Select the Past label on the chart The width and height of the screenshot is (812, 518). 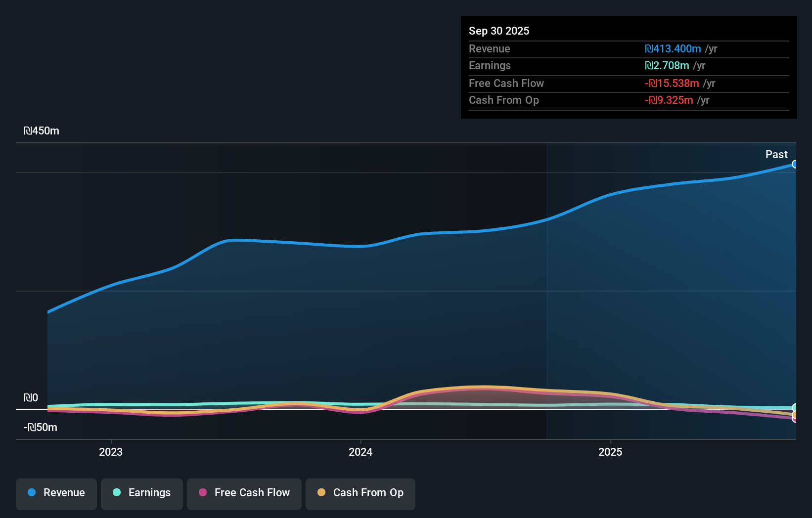(776, 155)
